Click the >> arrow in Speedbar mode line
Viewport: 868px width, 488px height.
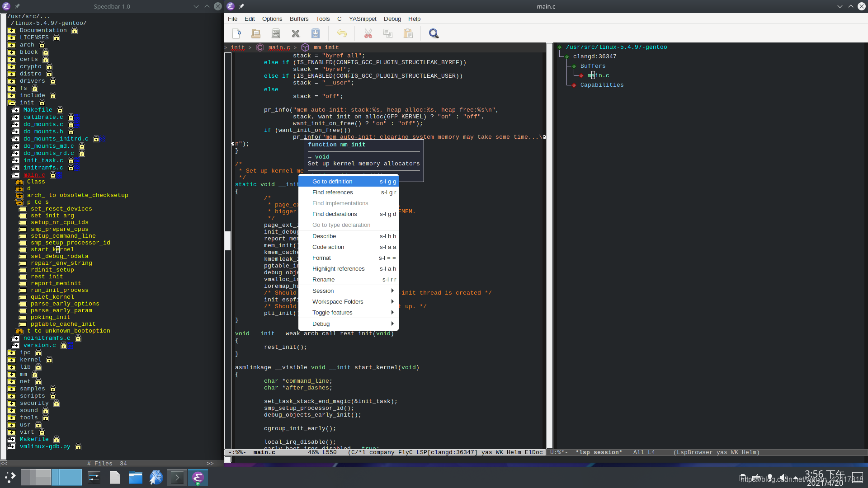210,464
